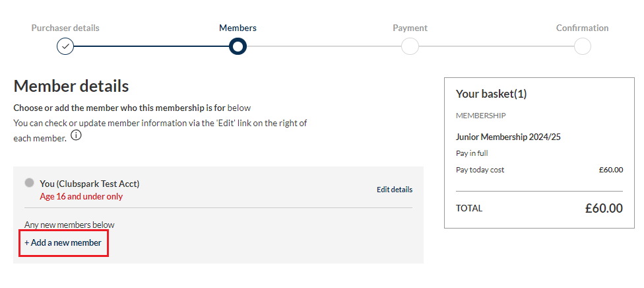
Task: Select the Members step label
Action: click(238, 28)
